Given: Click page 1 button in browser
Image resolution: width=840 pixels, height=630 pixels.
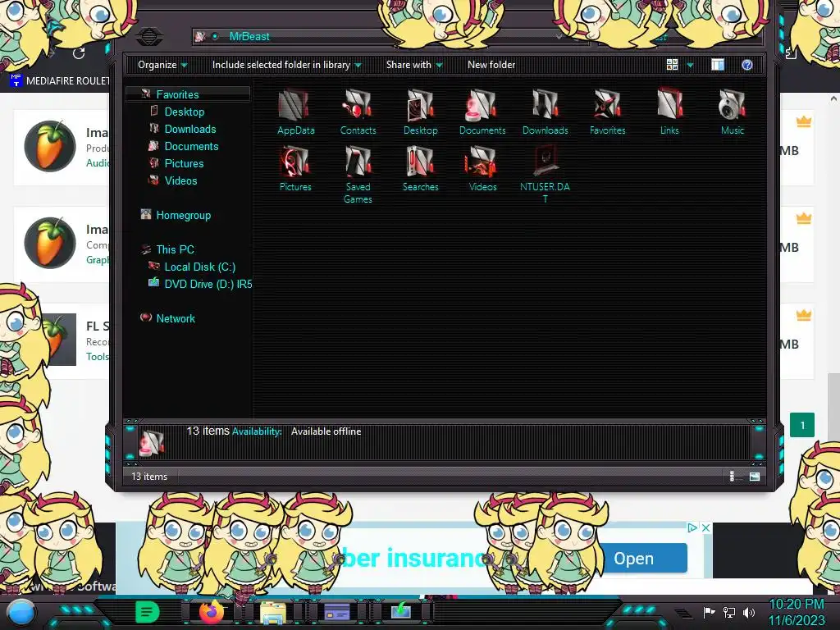Looking at the screenshot, I should (x=802, y=426).
